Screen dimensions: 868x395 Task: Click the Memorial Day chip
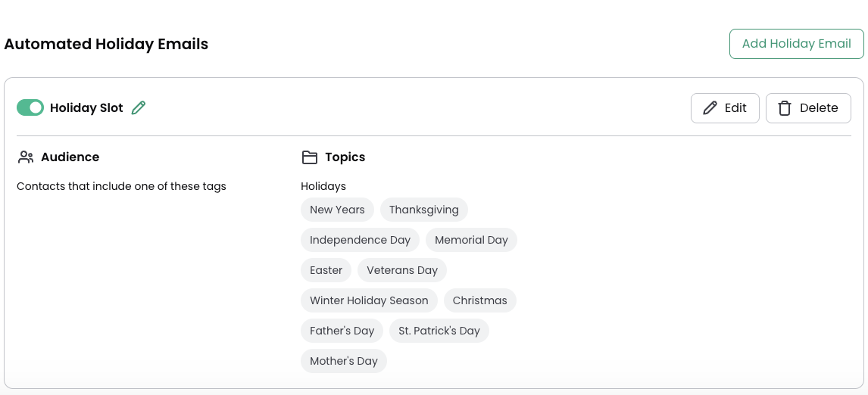pyautogui.click(x=471, y=240)
